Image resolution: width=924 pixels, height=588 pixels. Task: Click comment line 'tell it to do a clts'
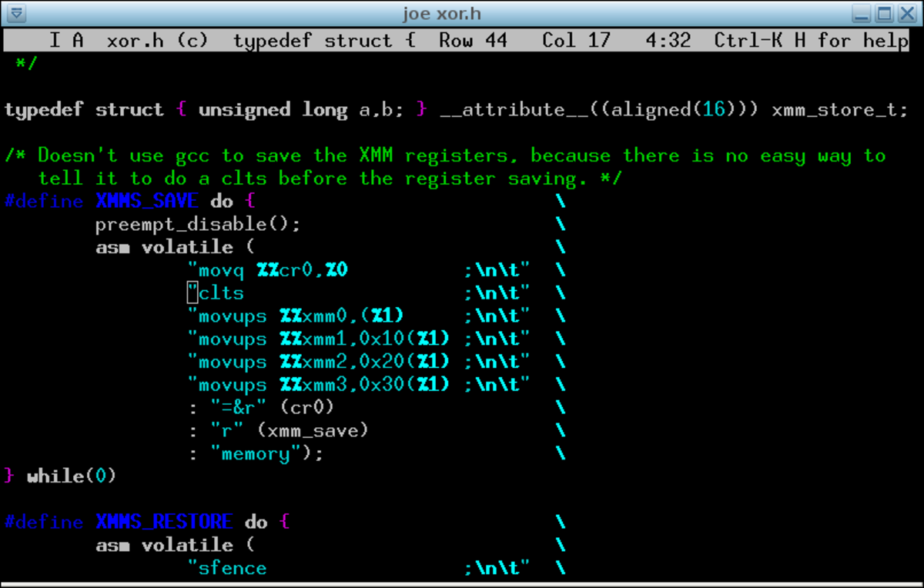tap(330, 179)
